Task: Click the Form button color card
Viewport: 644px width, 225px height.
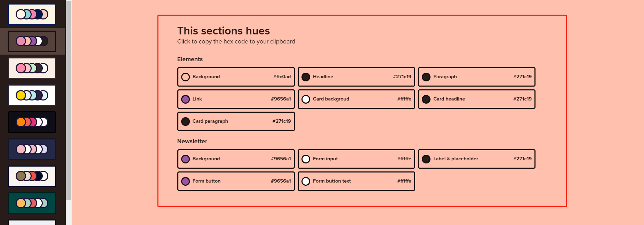Action: pyautogui.click(x=236, y=181)
